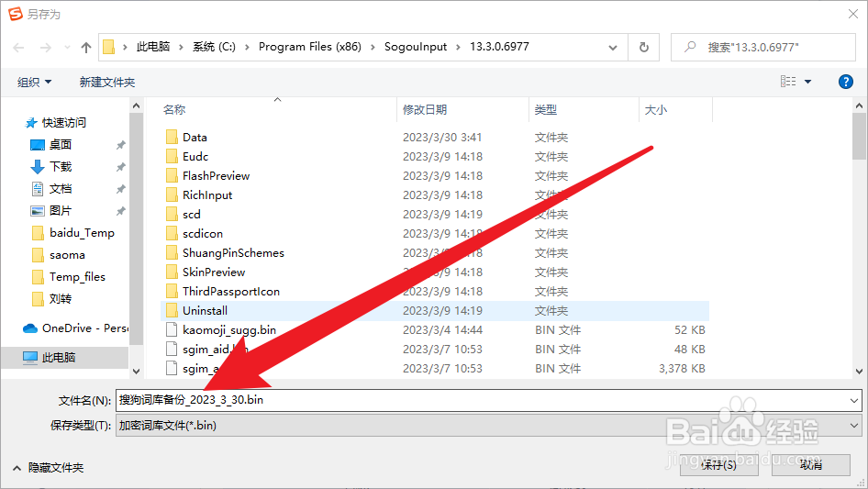Click the pin icon beside 下载

pos(120,167)
